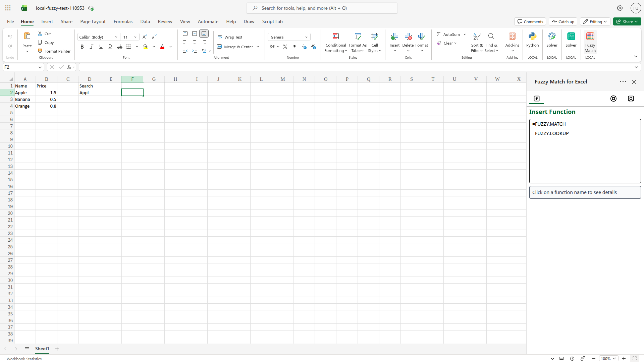Cut the selected cell
The height and width of the screenshot is (362, 644).
point(45,34)
